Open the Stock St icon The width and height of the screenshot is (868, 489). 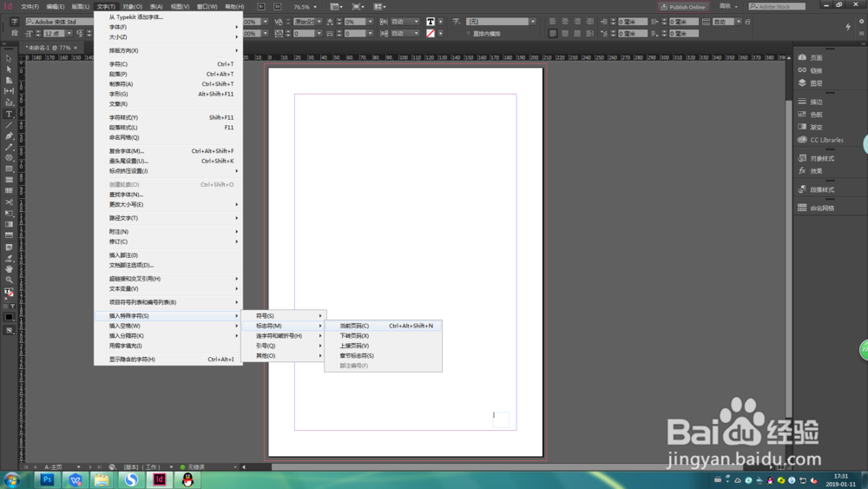tap(278, 7)
